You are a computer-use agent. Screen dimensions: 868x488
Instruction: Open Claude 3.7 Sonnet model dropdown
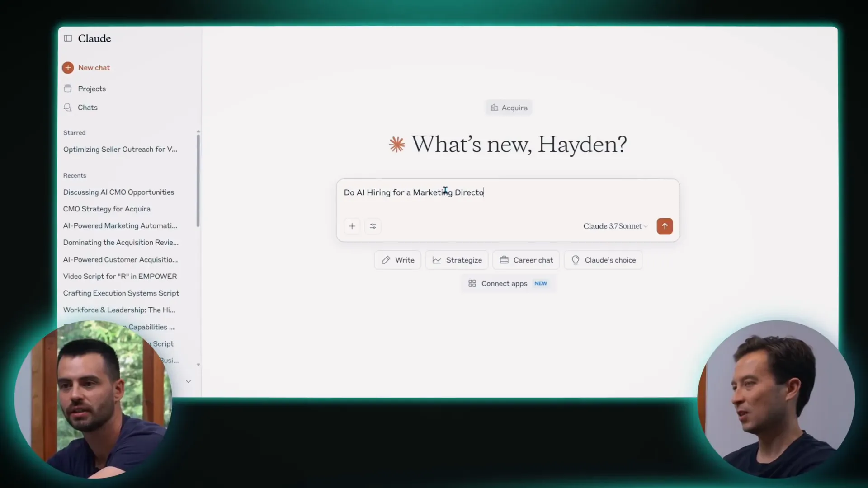615,226
